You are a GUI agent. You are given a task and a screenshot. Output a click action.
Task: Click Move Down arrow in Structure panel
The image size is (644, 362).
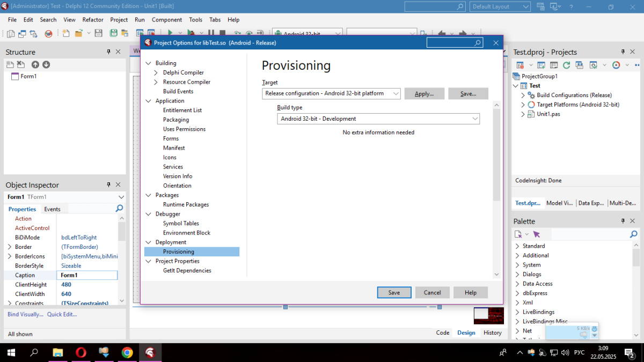coord(46,64)
